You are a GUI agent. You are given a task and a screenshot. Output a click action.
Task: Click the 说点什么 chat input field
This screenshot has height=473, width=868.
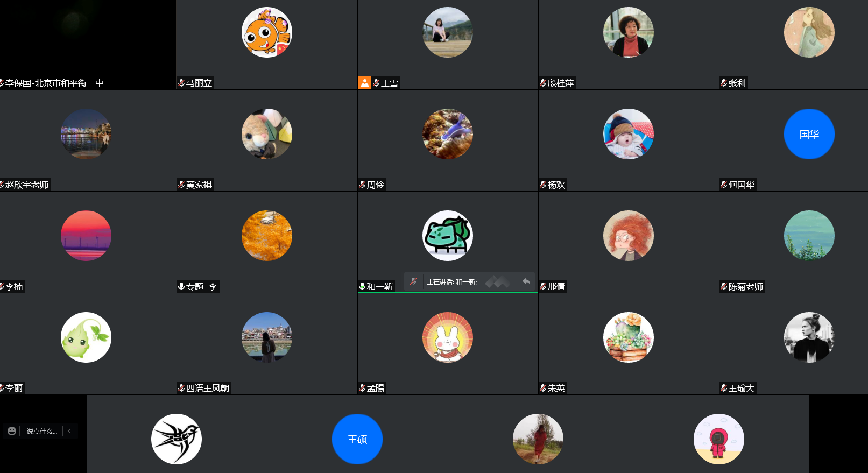click(x=42, y=431)
